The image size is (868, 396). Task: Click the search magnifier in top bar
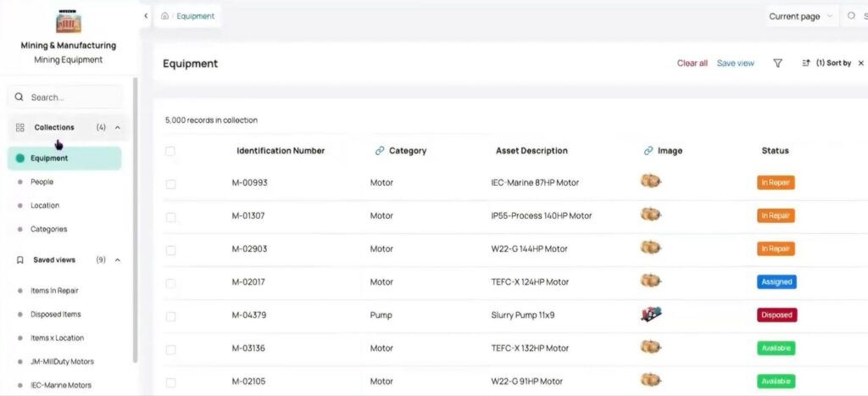point(851,16)
